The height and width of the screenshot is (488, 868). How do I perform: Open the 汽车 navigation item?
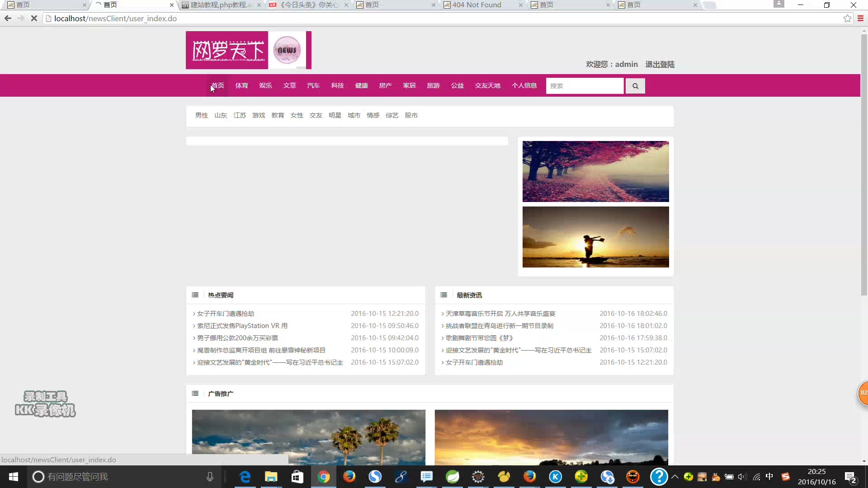[x=313, y=85]
